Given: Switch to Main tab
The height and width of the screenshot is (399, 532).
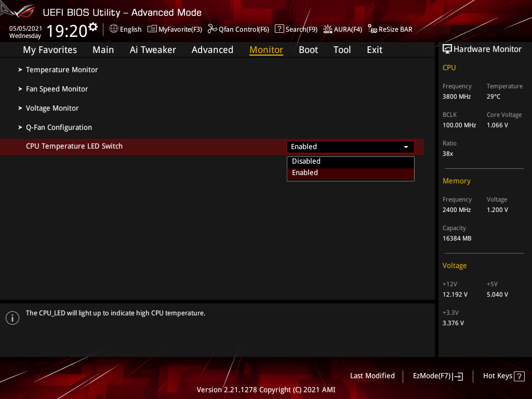Looking at the screenshot, I should pos(103,50).
